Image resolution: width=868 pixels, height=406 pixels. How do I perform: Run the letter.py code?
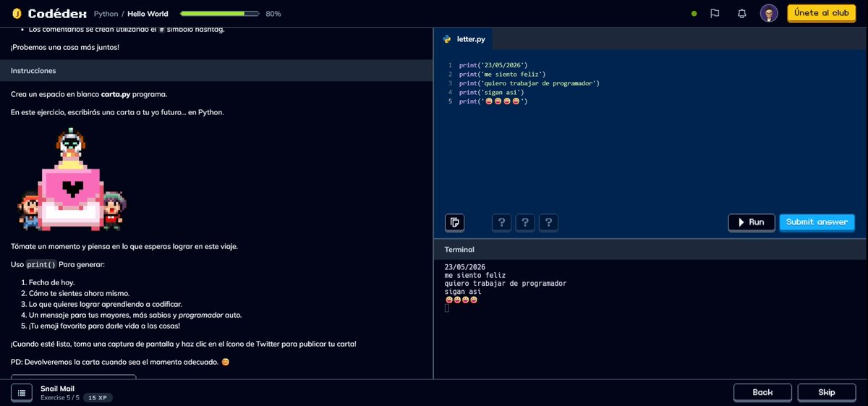(752, 222)
